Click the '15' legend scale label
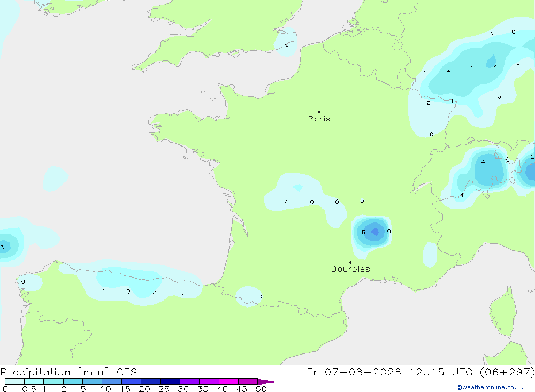 (125, 389)
